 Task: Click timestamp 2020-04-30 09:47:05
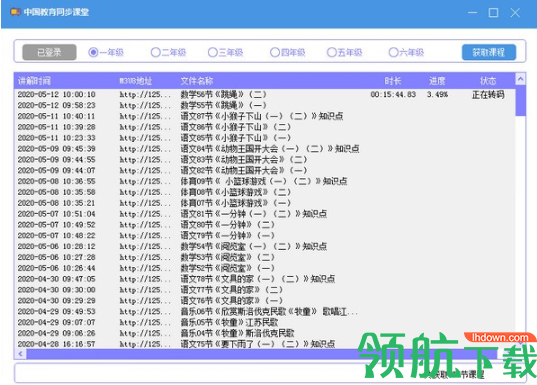pyautogui.click(x=57, y=279)
